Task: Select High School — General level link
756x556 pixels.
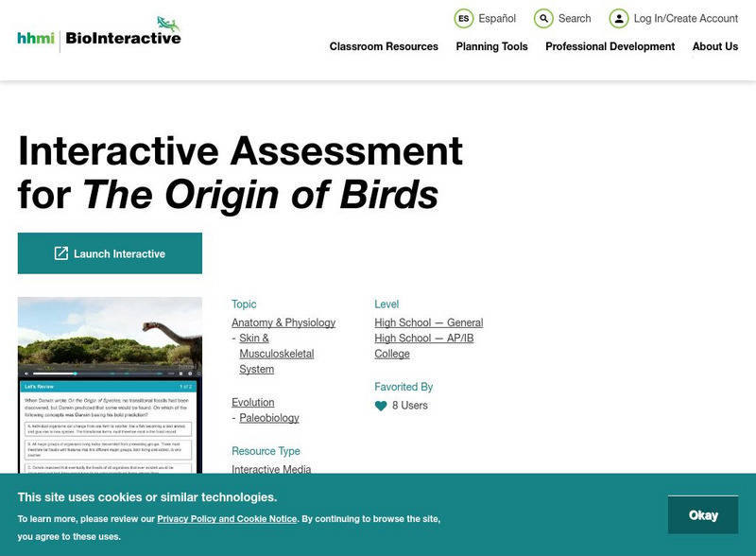Action: 429,322
